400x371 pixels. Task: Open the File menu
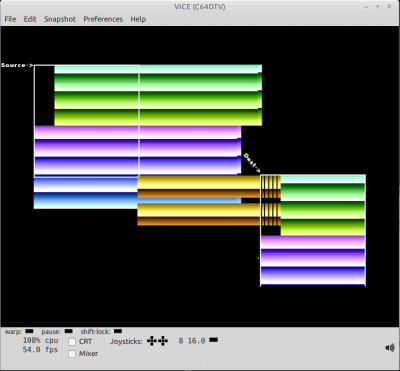pos(10,19)
